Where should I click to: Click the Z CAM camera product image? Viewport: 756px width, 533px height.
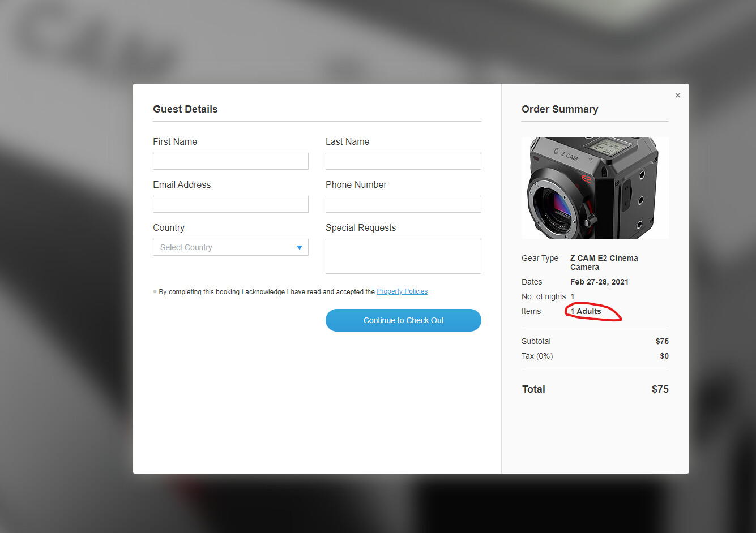point(595,188)
